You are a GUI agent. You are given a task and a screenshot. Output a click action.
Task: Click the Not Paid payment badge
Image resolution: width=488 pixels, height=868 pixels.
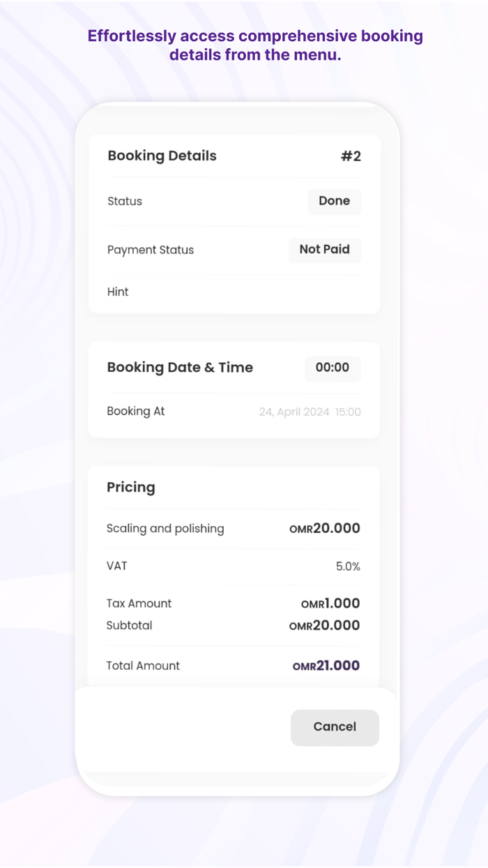tap(325, 250)
